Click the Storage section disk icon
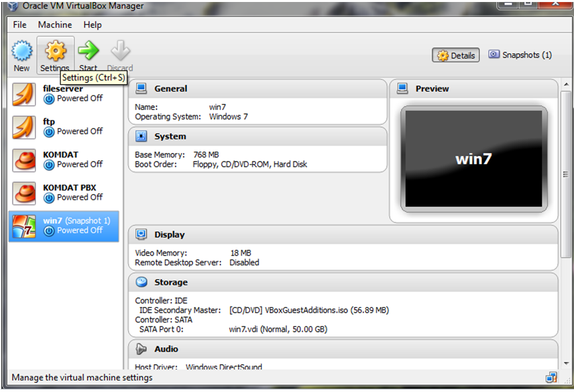Viewport: 574px width, 392px height. point(141,282)
